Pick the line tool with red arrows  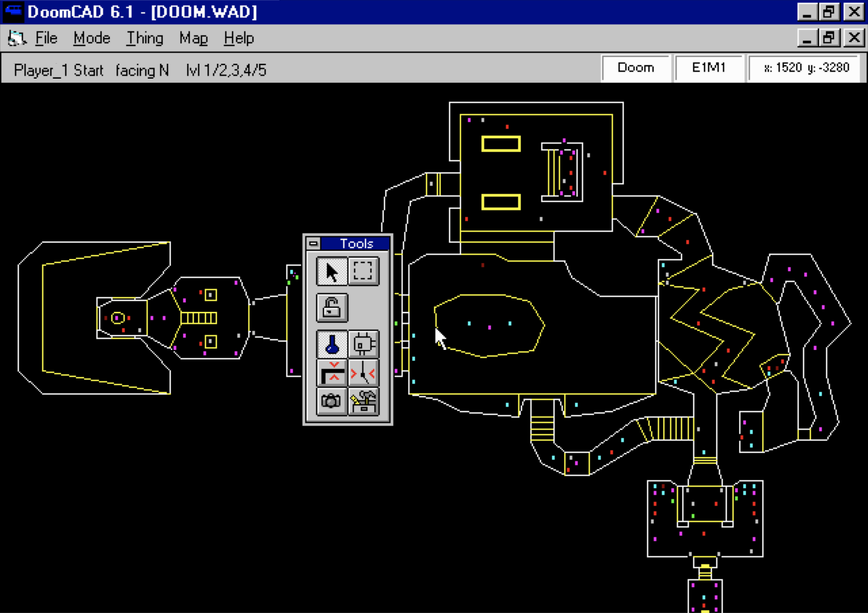(x=332, y=372)
